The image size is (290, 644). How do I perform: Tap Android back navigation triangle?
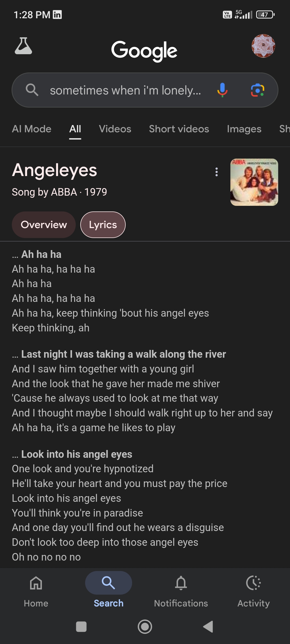tap(208, 627)
